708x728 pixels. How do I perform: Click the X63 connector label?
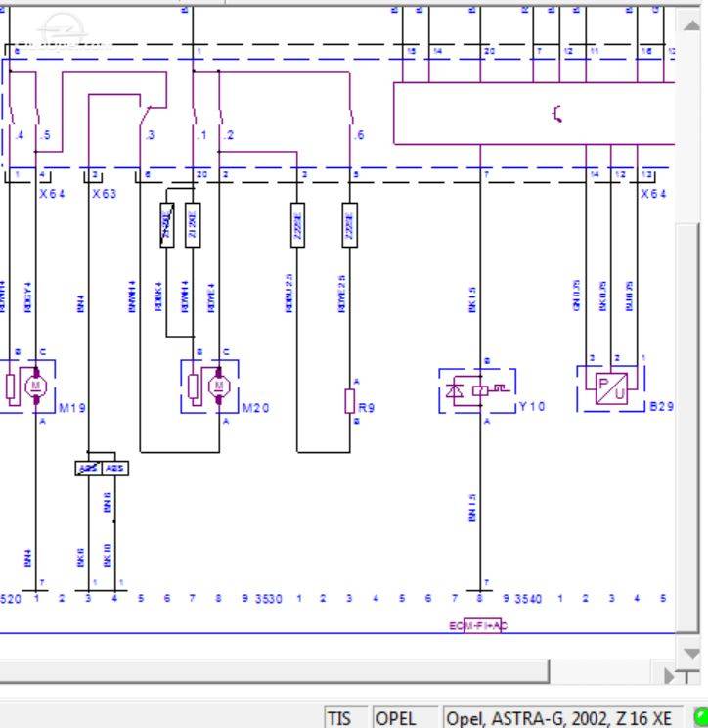tap(105, 194)
